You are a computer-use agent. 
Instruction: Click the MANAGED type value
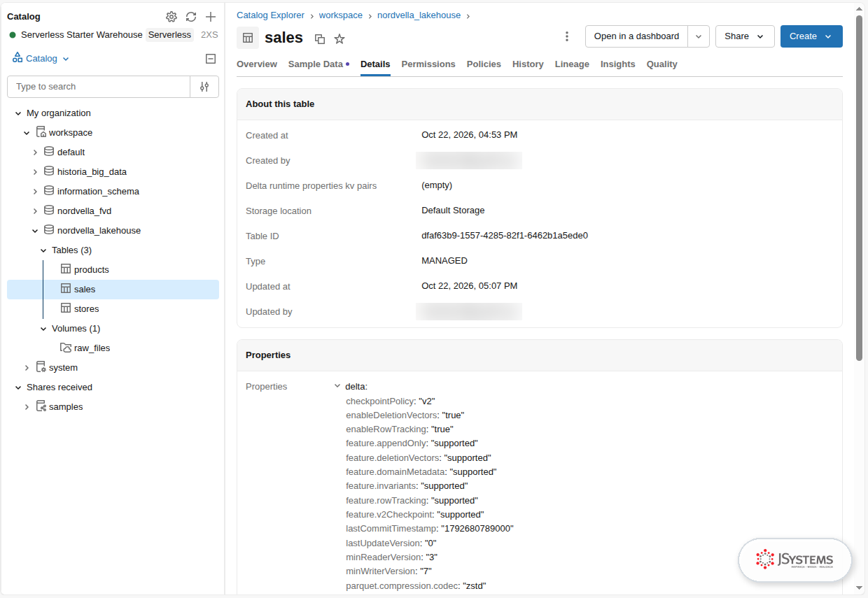(444, 261)
